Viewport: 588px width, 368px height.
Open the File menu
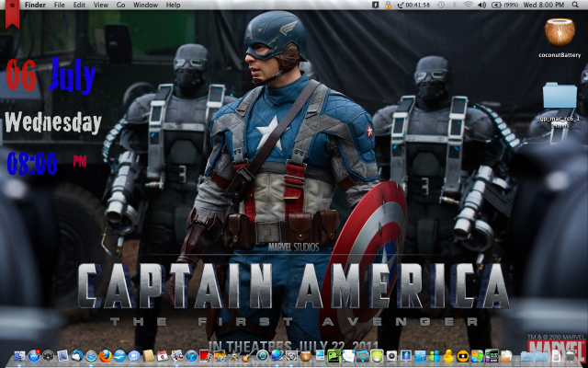(59, 6)
